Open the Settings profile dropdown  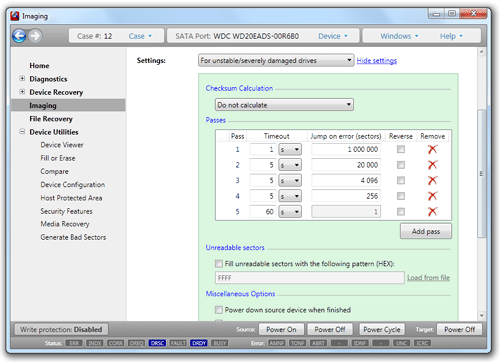point(276,60)
